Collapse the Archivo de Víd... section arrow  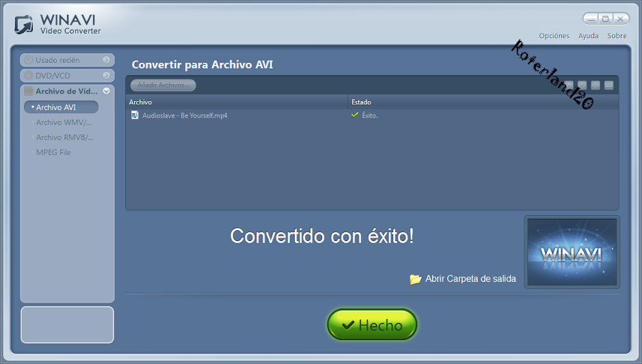[107, 91]
